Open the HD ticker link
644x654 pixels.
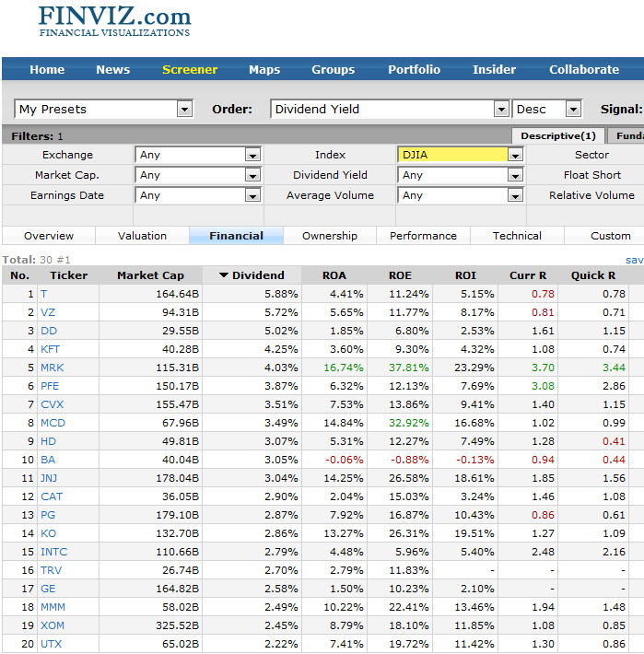(x=49, y=441)
